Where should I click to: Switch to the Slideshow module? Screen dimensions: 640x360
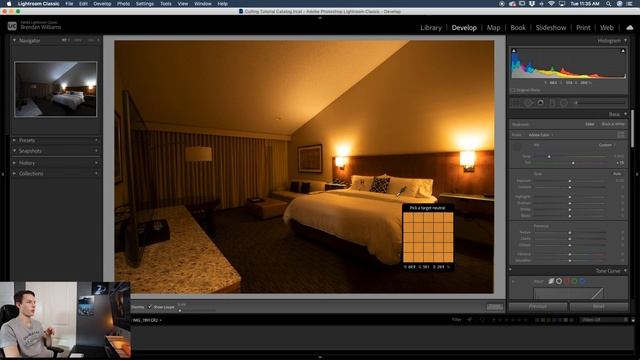coord(551,27)
